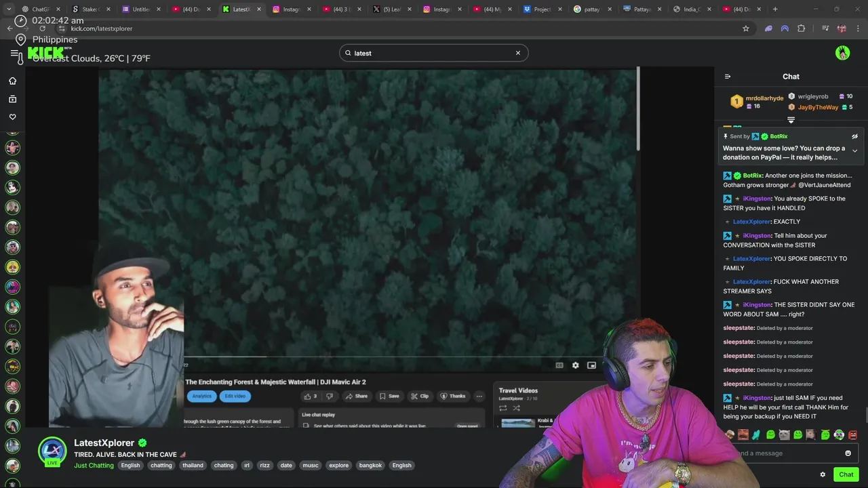Open mrdollarhyde leaderboard entry

point(757,102)
